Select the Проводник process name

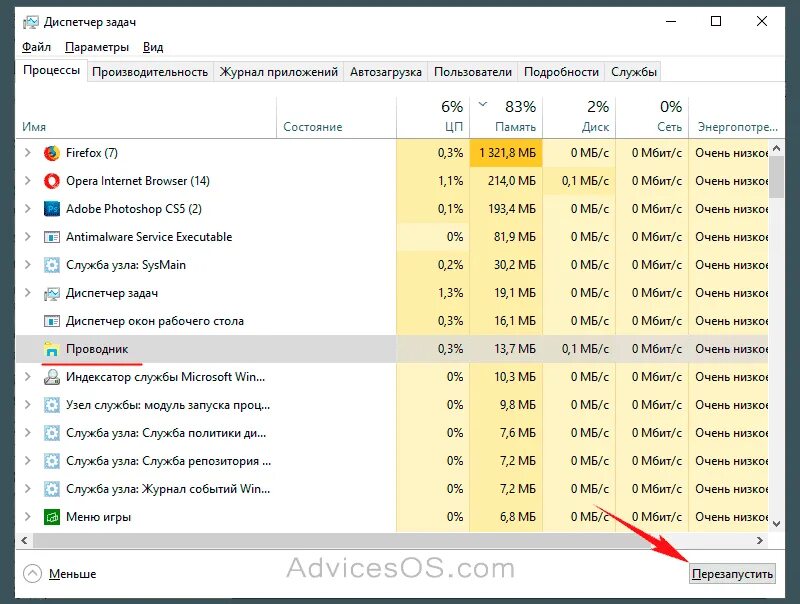(x=97, y=349)
